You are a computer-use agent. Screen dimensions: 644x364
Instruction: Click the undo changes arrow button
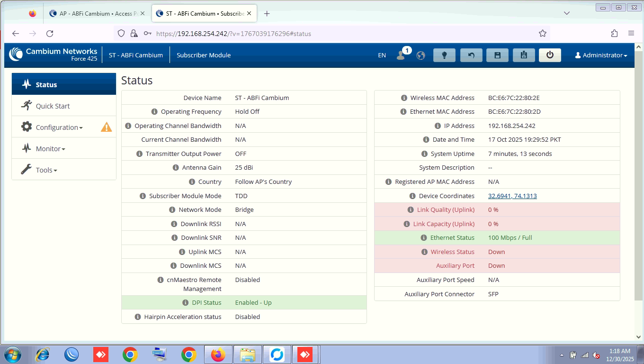point(471,55)
